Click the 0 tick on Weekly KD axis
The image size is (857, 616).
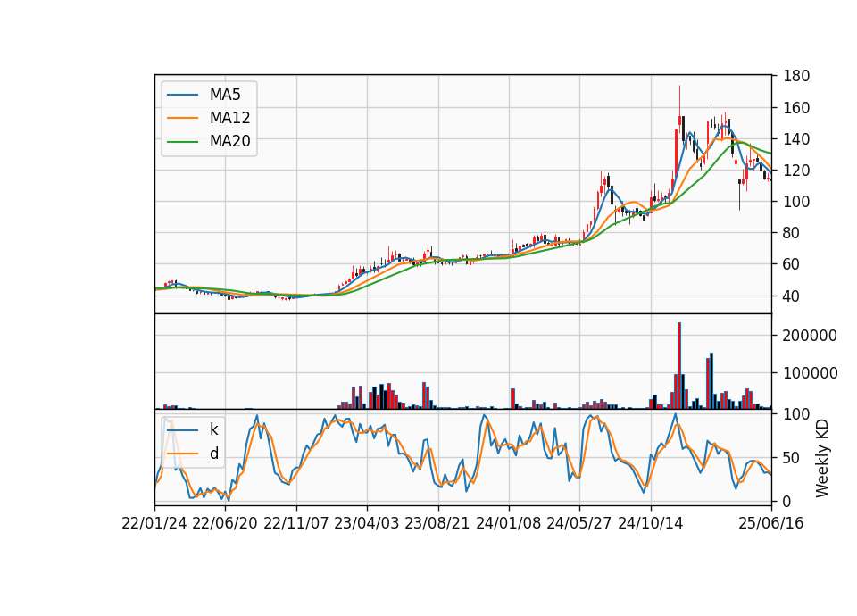click(787, 501)
